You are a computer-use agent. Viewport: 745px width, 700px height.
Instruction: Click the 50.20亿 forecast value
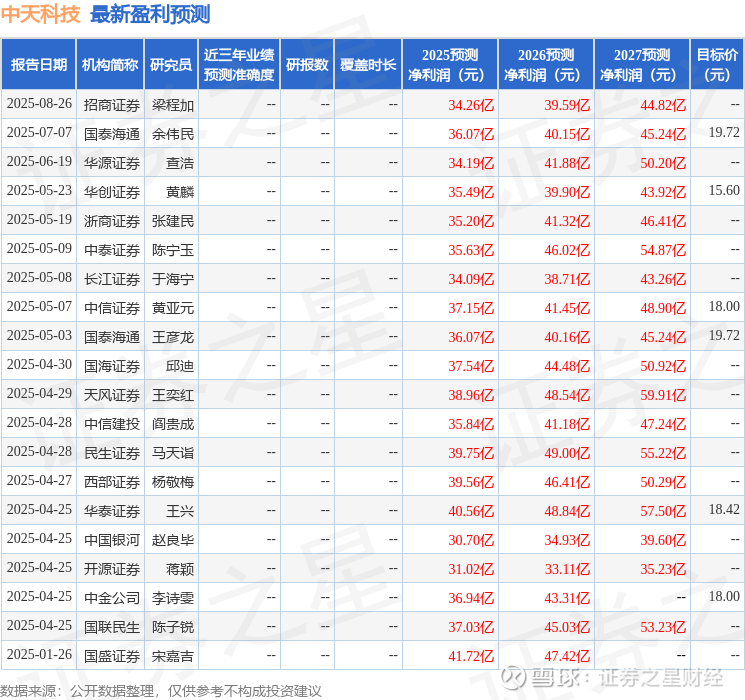[663, 163]
